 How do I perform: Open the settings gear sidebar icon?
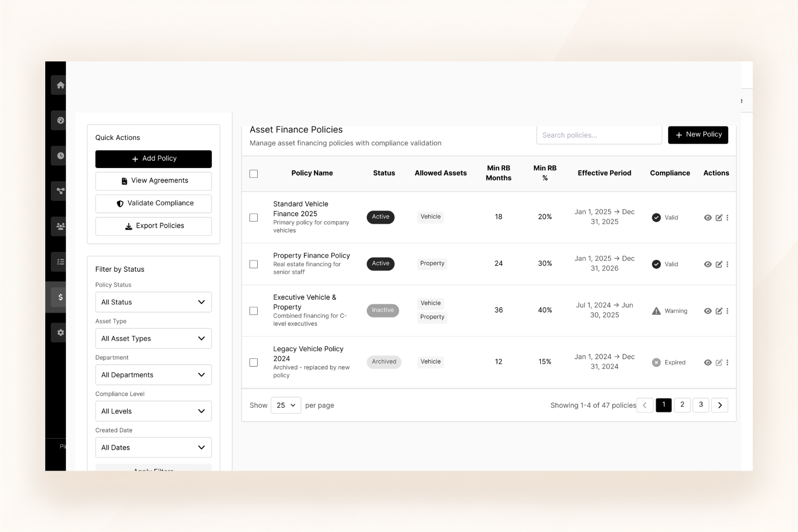click(60, 332)
